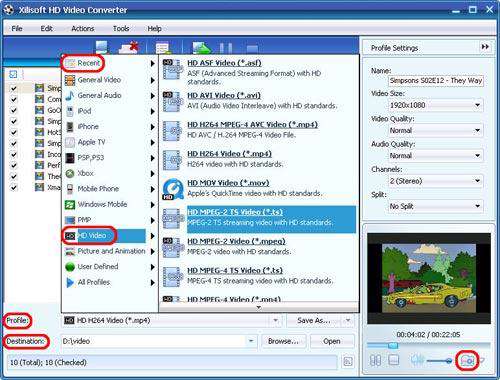Open the Split 'No Split' dropdown

pyautogui.click(x=478, y=206)
